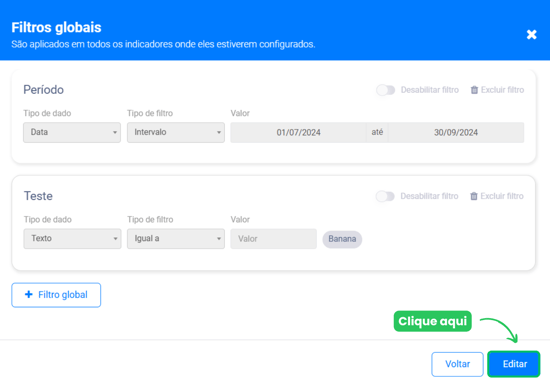Toggle Desabilitar filtro switch for Teste
This screenshot has height=387, width=550.
click(385, 196)
